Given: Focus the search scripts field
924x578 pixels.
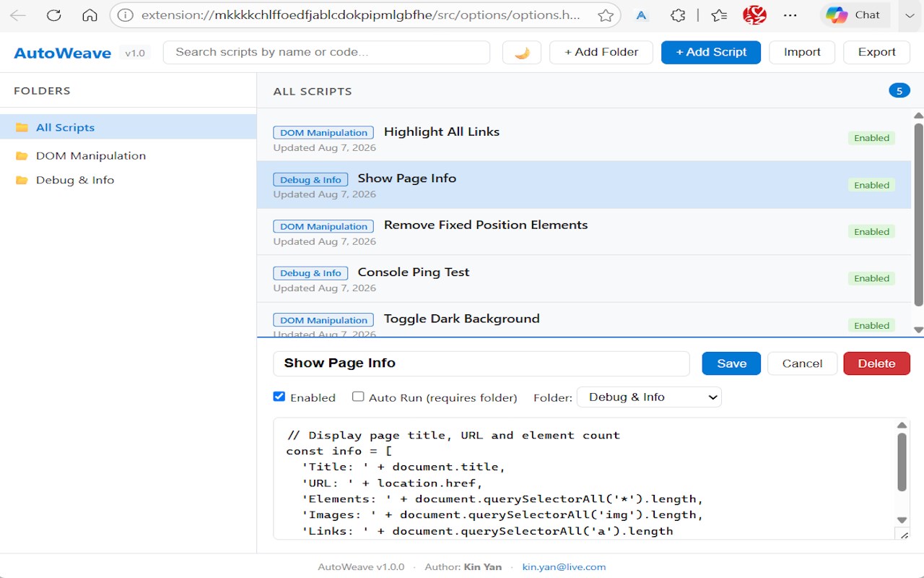Looking at the screenshot, I should coord(326,53).
